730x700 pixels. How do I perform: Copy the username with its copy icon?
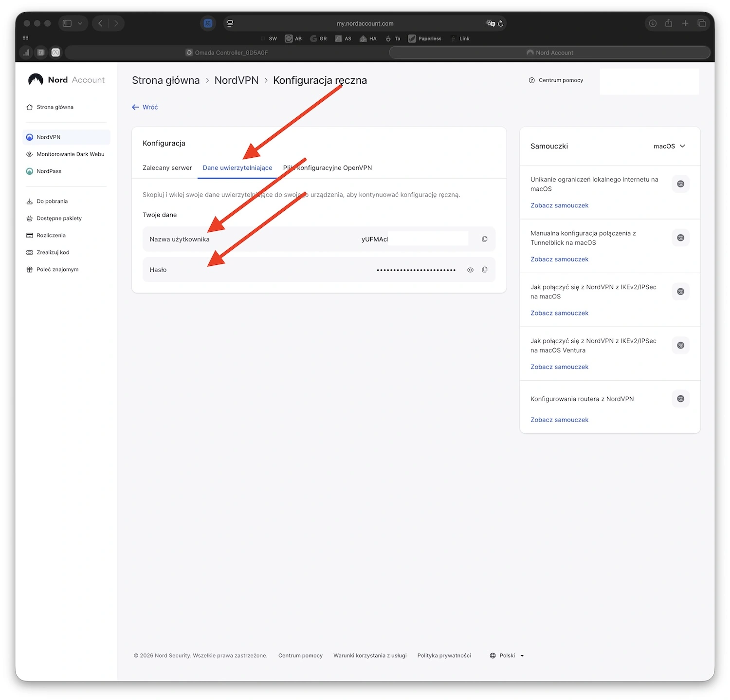484,239
